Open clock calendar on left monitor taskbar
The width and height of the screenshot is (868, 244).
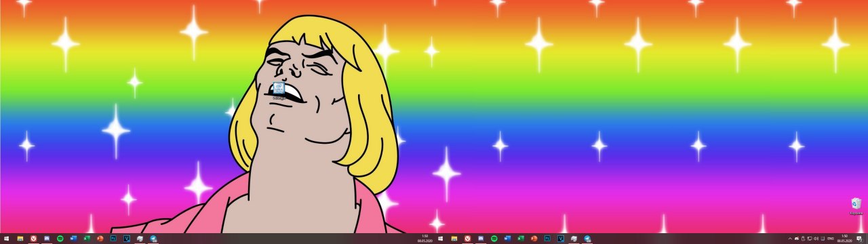tap(425, 239)
